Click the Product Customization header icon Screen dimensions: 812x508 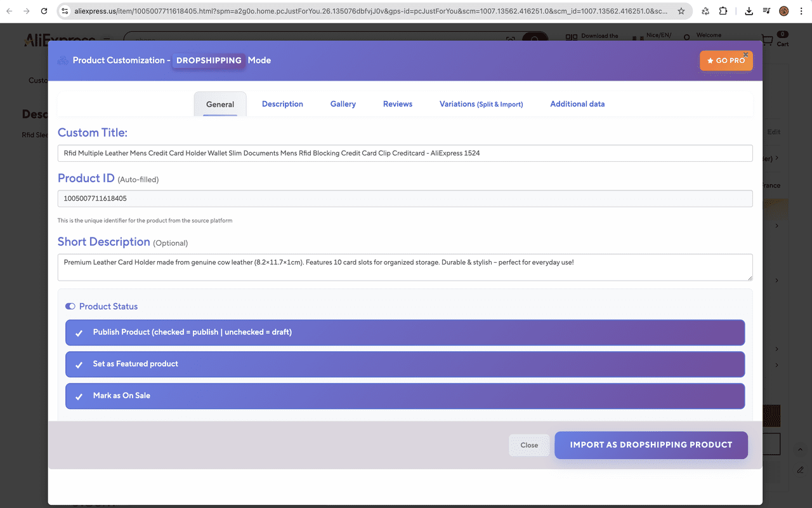pos(63,60)
